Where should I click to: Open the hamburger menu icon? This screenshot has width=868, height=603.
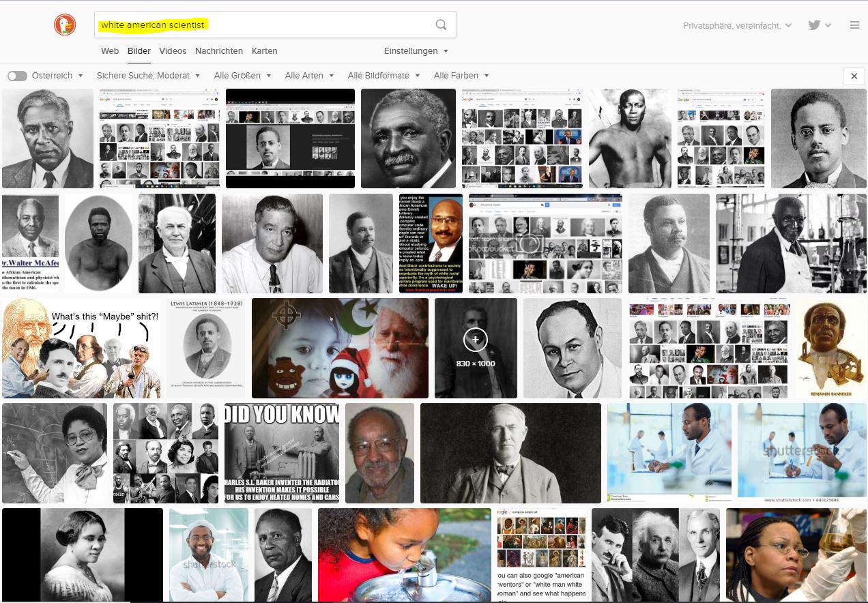pos(854,25)
